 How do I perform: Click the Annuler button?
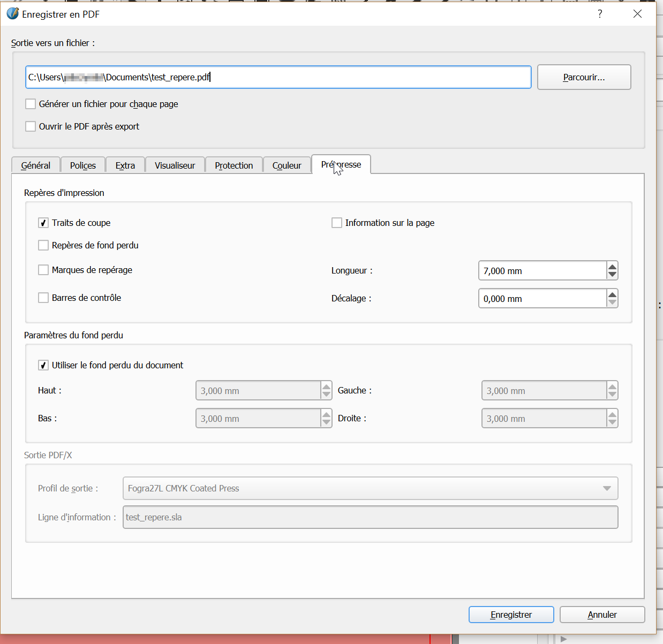[602, 615]
